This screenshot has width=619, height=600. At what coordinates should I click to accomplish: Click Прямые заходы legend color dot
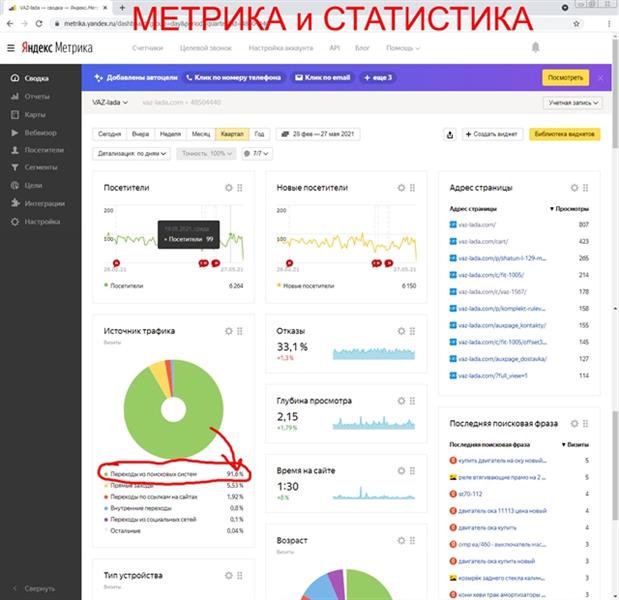point(106,486)
